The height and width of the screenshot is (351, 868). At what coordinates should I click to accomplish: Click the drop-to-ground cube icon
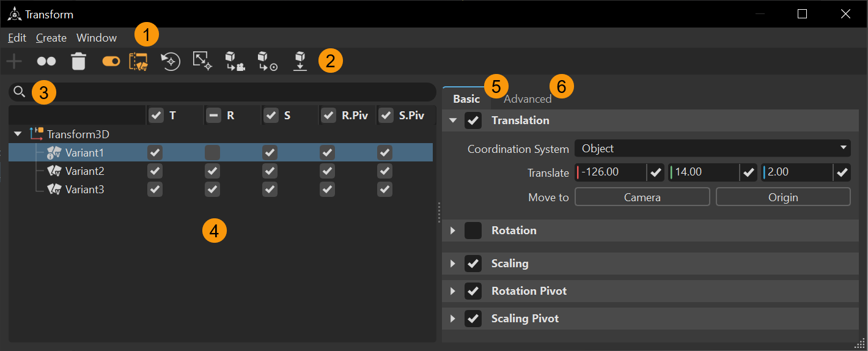(300, 61)
